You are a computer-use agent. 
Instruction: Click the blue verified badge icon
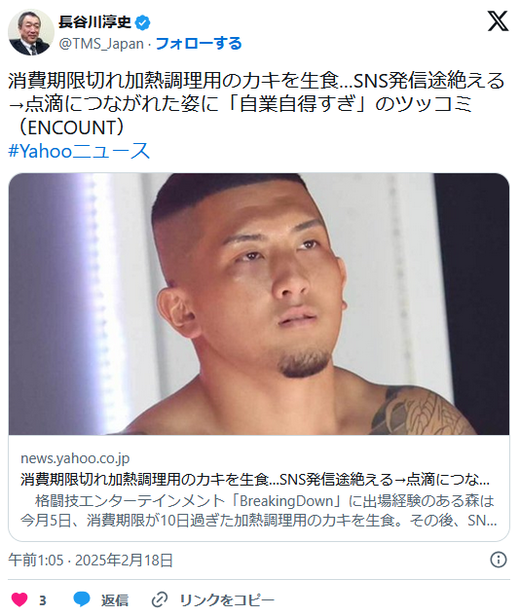click(x=143, y=23)
